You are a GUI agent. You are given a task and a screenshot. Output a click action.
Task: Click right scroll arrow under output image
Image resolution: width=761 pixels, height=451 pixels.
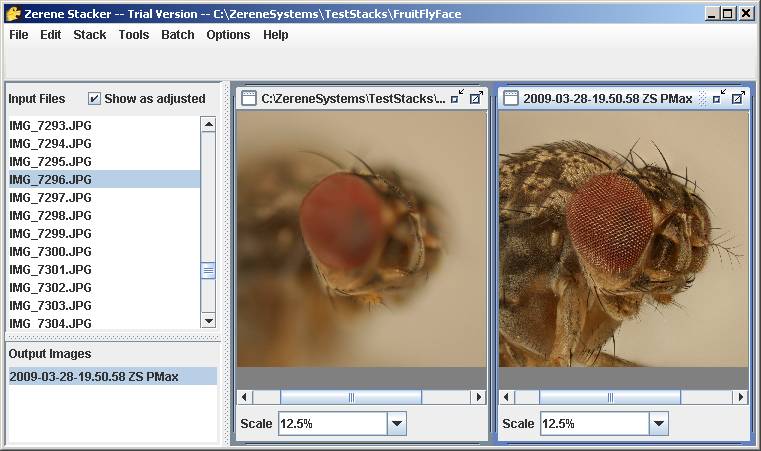[x=741, y=397]
